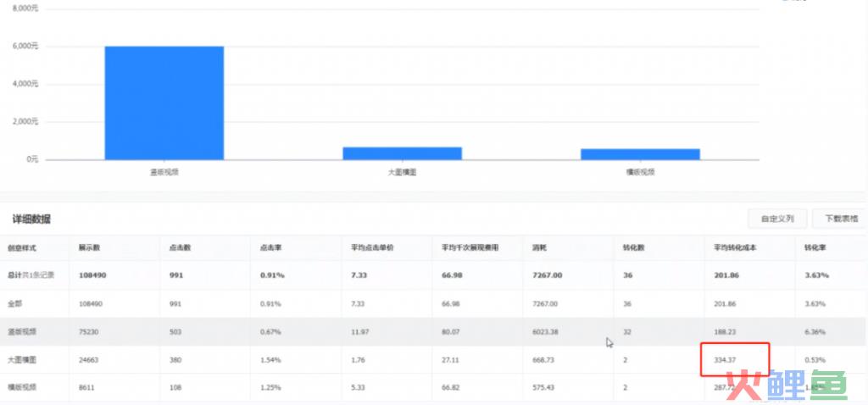Click bold 7267.00 in the 总计 row

coord(547,275)
